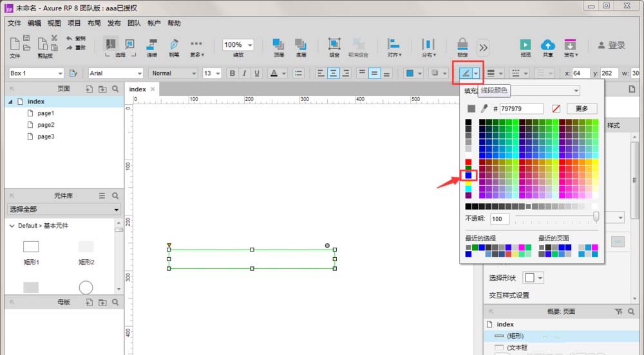
Task: Open the 发布 publish toolbar button
Action: [x=571, y=48]
